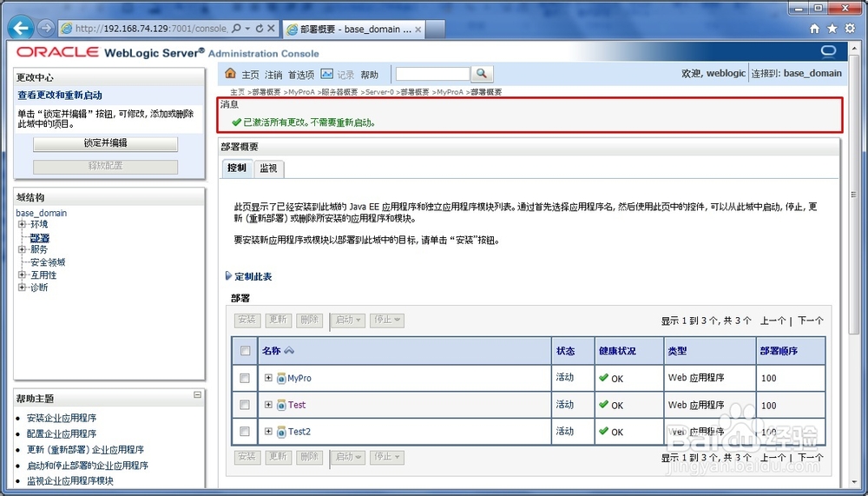This screenshot has width=868, height=496.
Task: Click the base_domain tree root link
Action: [42, 213]
